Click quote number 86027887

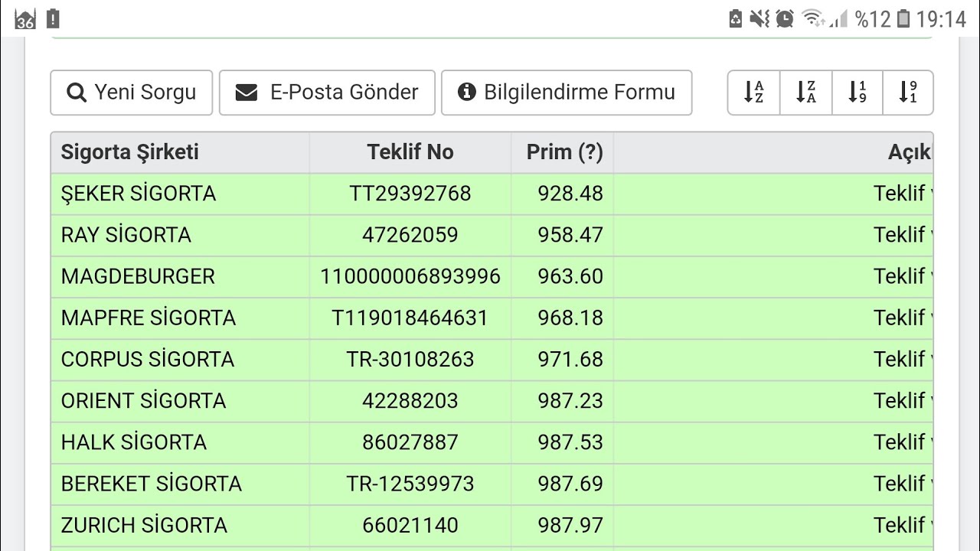410,442
